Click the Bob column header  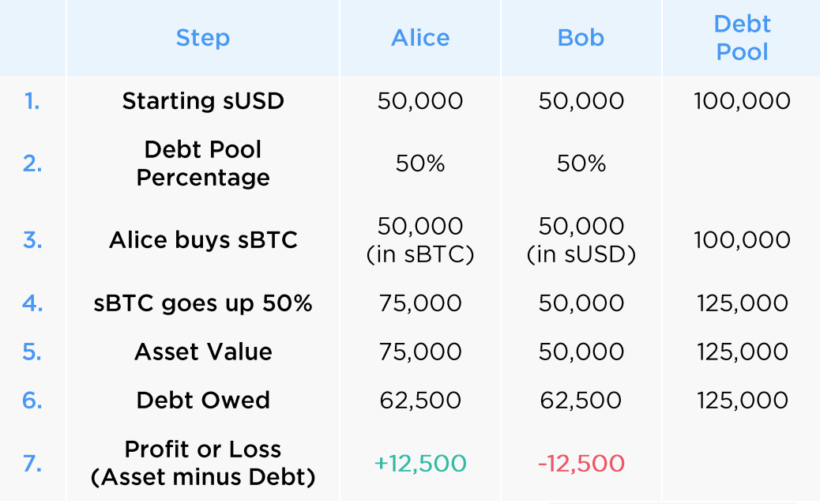581,38
